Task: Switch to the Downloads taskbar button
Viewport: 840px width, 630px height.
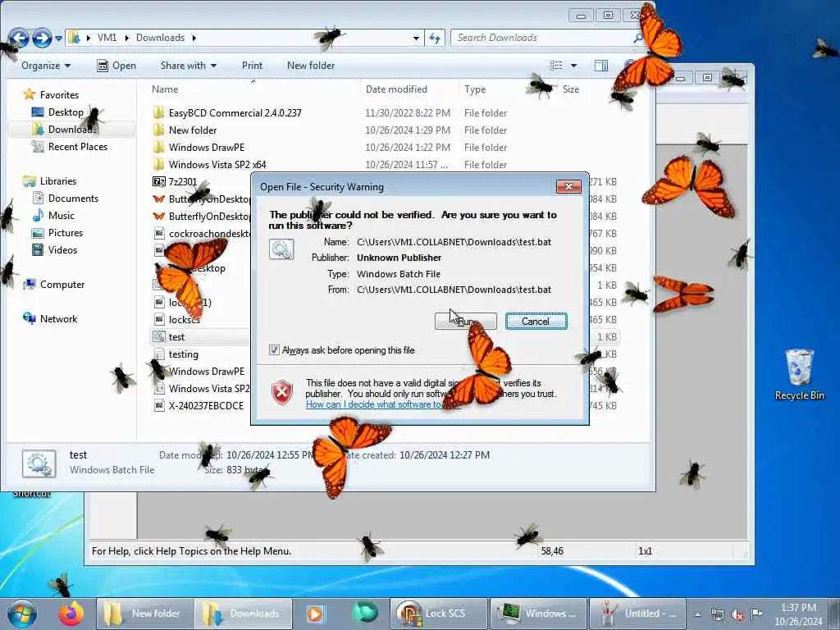Action: [x=243, y=614]
